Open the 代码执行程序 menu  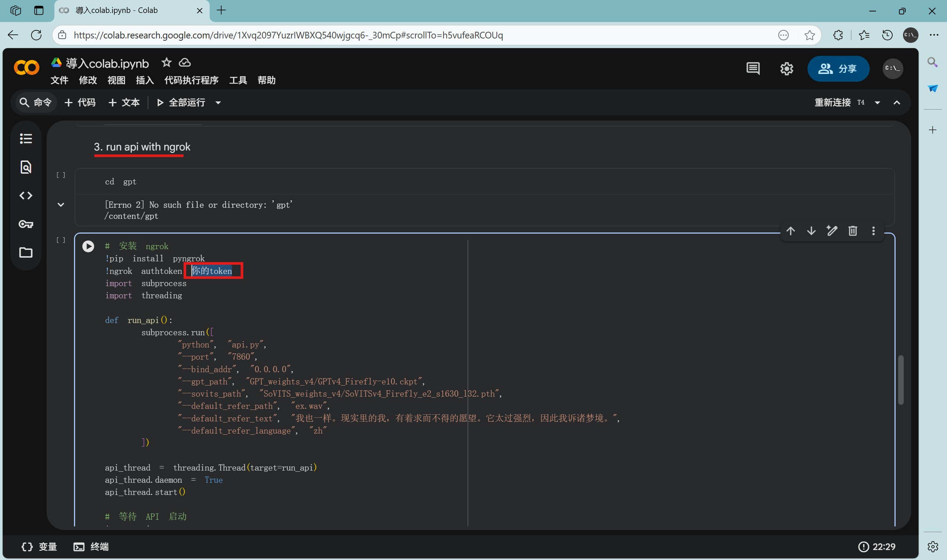click(x=191, y=80)
